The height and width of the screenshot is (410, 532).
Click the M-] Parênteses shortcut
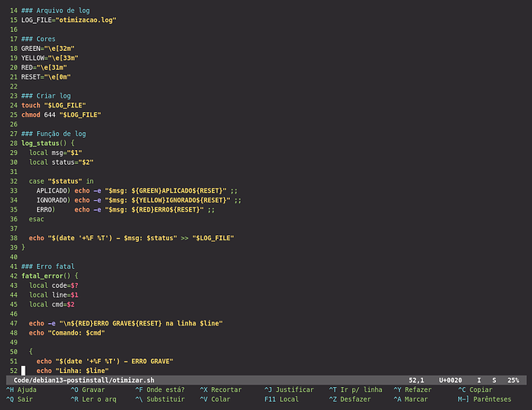point(484,399)
